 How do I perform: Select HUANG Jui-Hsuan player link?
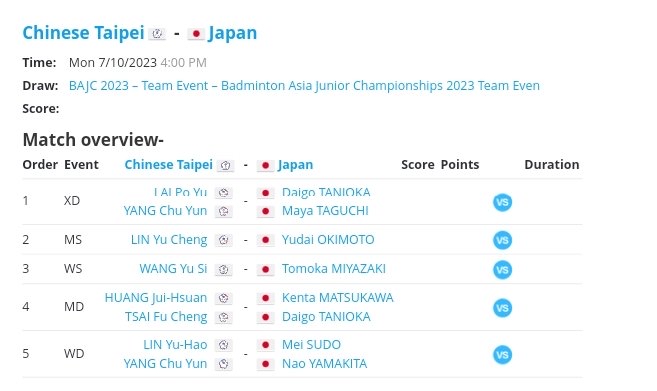(x=156, y=298)
